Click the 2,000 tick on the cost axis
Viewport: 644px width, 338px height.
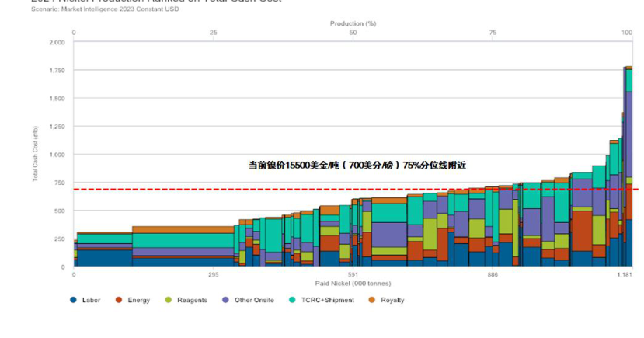tap(57, 42)
